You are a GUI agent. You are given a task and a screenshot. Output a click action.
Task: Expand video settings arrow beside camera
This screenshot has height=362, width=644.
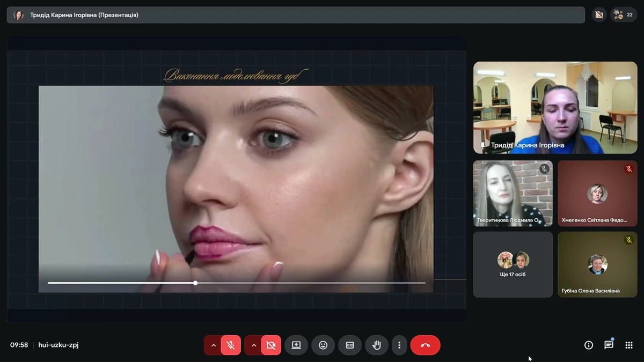click(254, 345)
